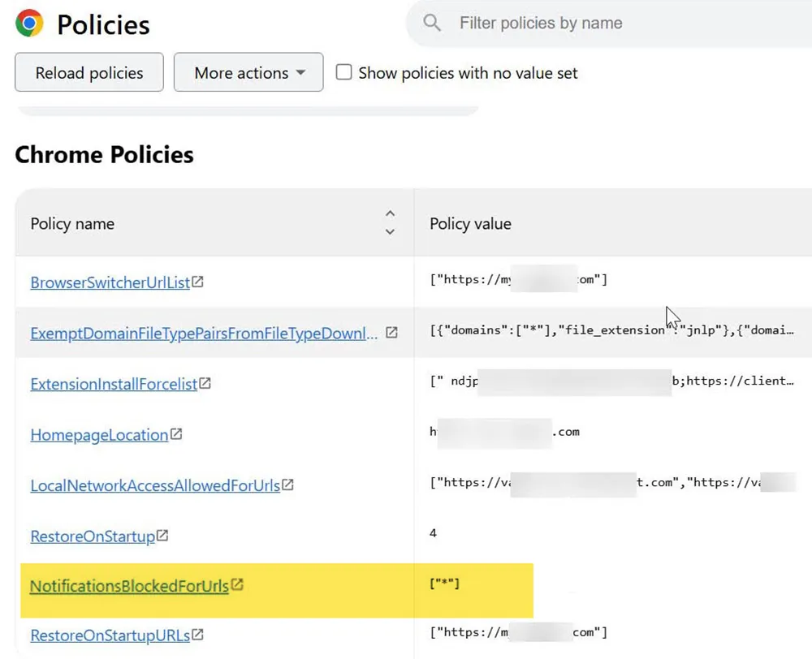The width and height of the screenshot is (812, 659).
Task: Click the ExemptDomainFileTypePairs external link icon
Action: coord(391,332)
